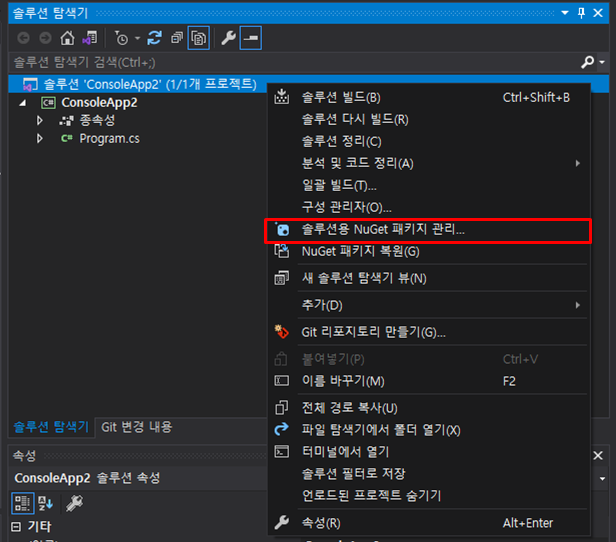The image size is (616, 542).
Task: Switch views using the Visual Studio views icon
Action: tap(90, 38)
